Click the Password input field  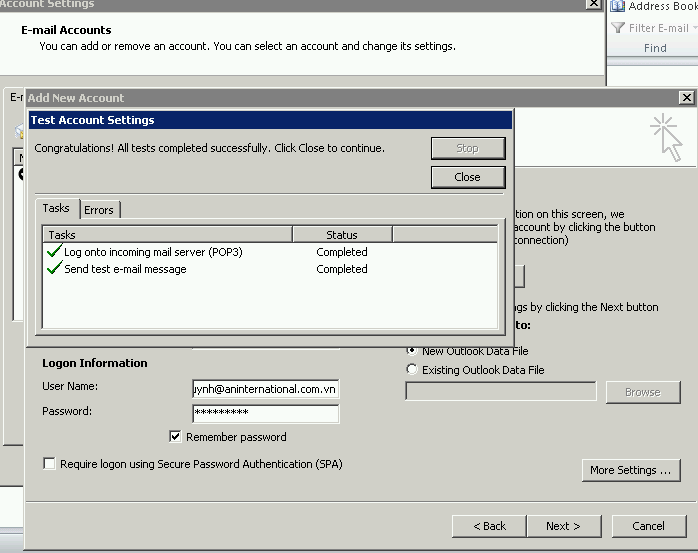[266, 413]
